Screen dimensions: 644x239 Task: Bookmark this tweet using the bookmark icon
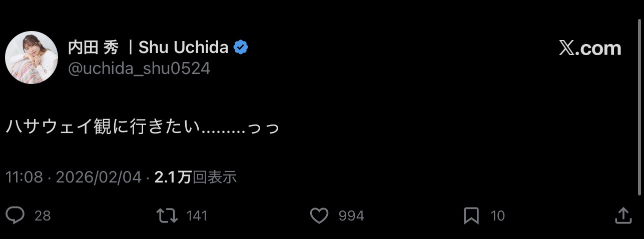471,215
